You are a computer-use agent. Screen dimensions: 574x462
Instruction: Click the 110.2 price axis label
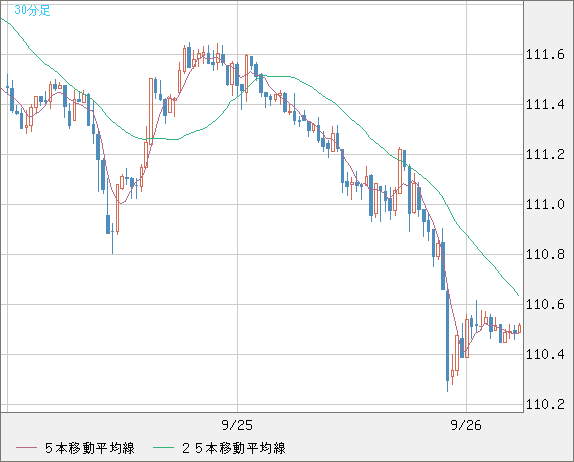[x=545, y=404]
